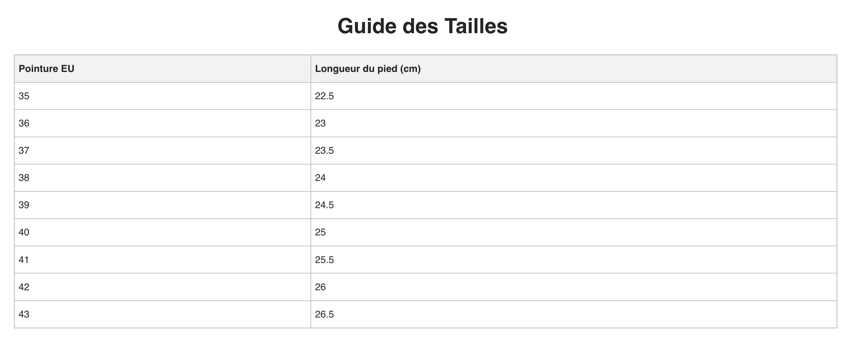
Task: Select the Longueur du pied (cm) header
Action: (574, 69)
